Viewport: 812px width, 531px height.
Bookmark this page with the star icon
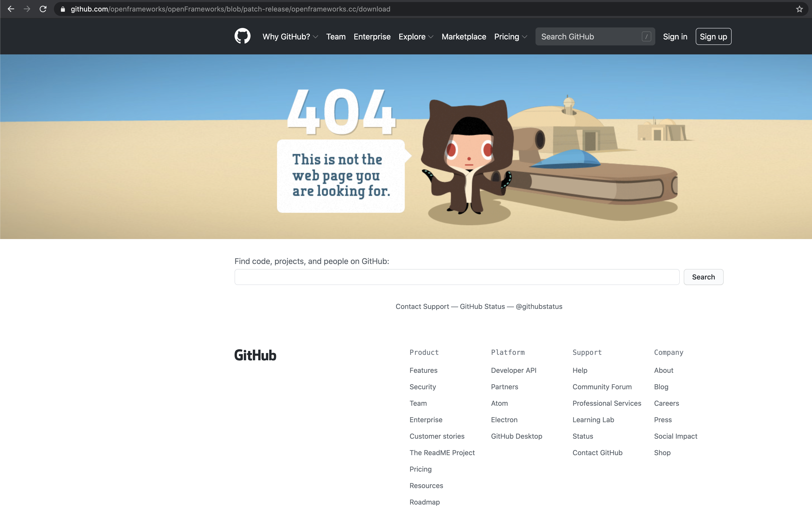(799, 9)
